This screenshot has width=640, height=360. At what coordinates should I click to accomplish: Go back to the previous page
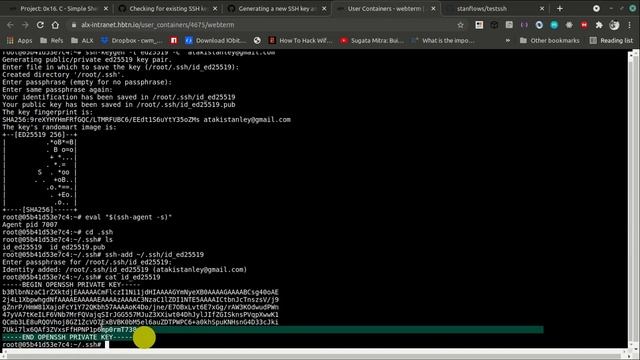pos(10,25)
